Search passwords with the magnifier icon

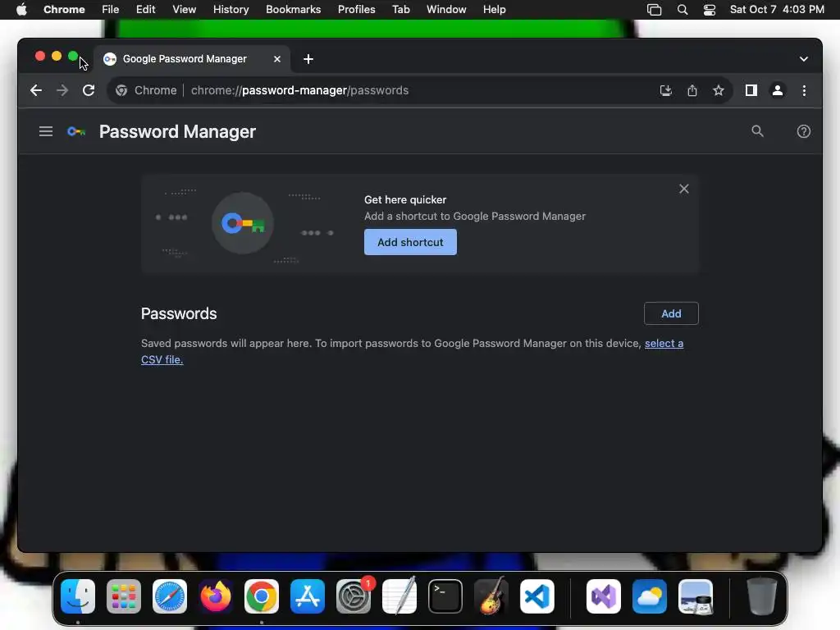[x=757, y=131]
